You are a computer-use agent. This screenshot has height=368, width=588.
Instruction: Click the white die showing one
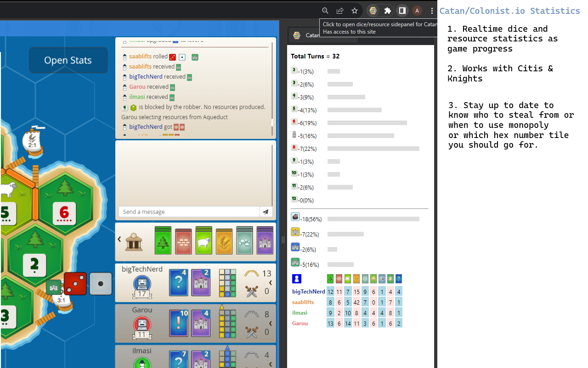pos(101,283)
